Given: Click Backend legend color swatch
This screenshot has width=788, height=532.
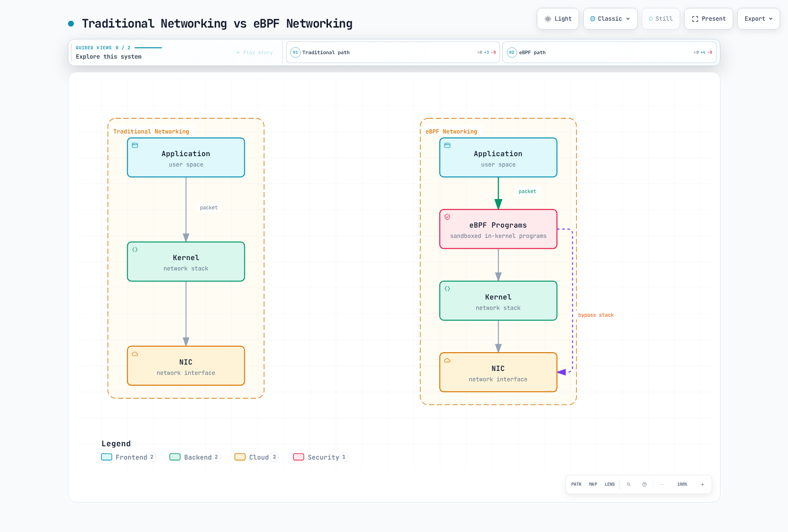Looking at the screenshot, I should tap(175, 457).
